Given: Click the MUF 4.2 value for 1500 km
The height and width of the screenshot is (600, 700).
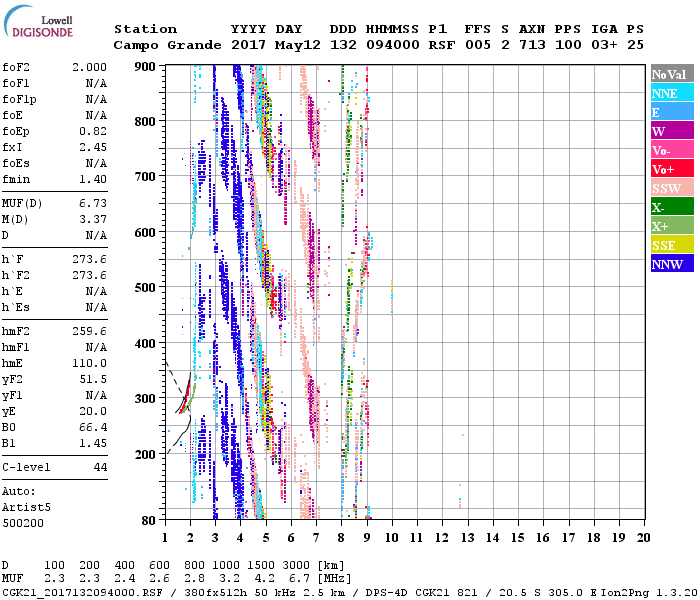Looking at the screenshot, I should (264, 579).
